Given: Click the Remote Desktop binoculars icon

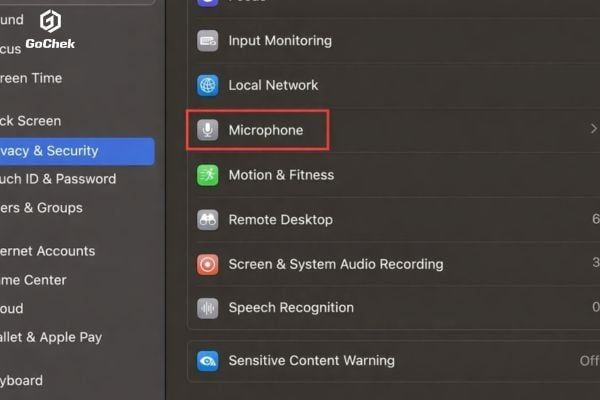Looking at the screenshot, I should [x=208, y=219].
